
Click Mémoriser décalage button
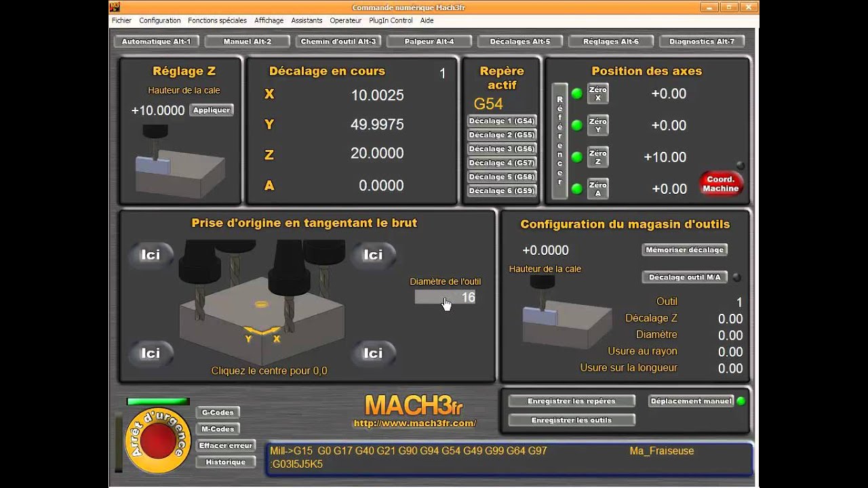point(684,250)
